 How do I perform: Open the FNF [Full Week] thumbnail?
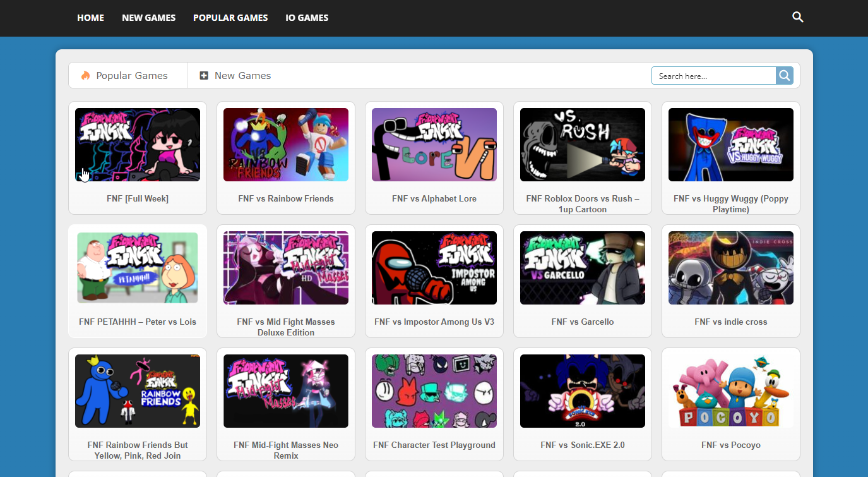point(138,145)
